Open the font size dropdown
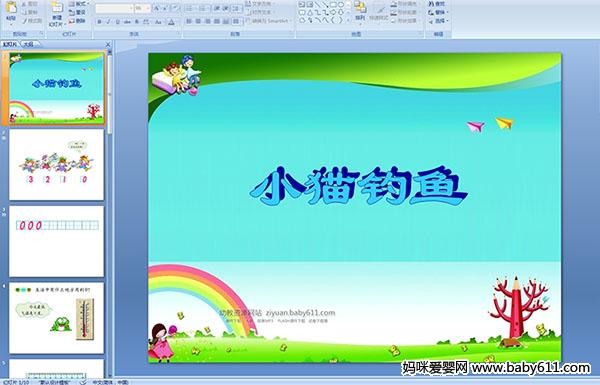This screenshot has width=600, height=385. coord(142,8)
